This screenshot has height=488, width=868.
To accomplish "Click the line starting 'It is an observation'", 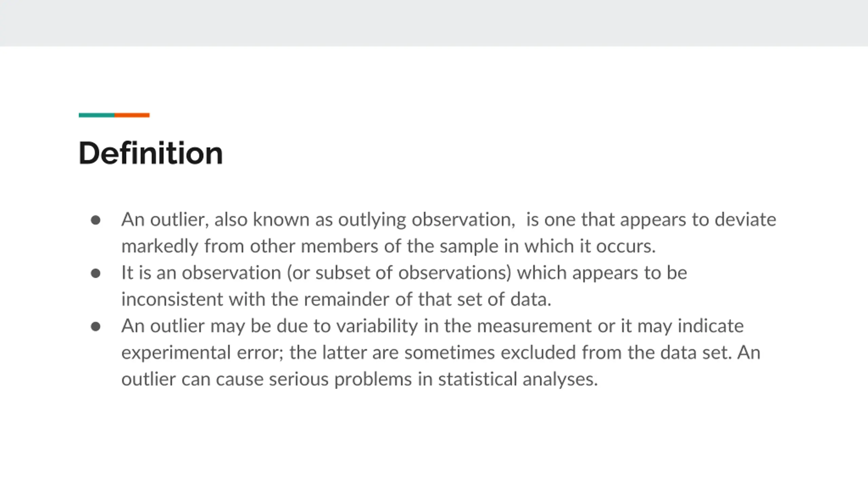I will point(404,273).
